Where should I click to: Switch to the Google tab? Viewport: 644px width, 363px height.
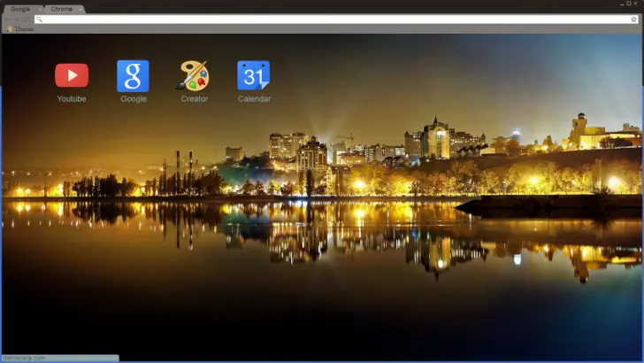coord(19,9)
